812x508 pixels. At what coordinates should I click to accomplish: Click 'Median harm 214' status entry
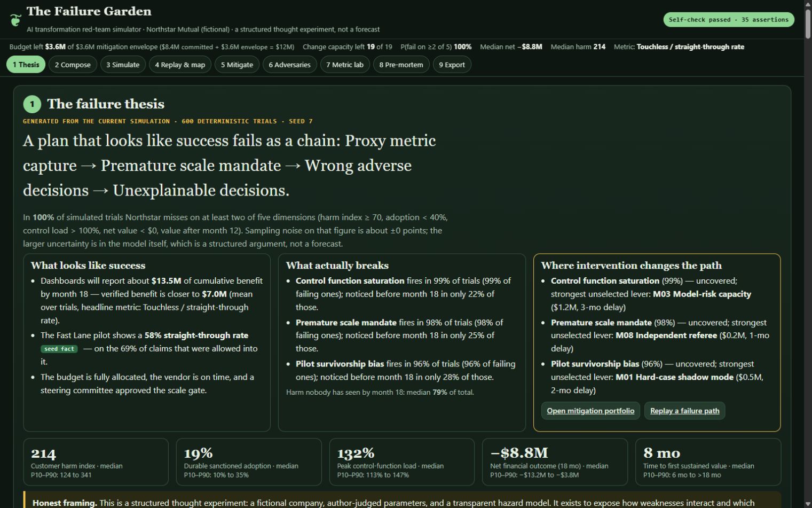point(578,47)
